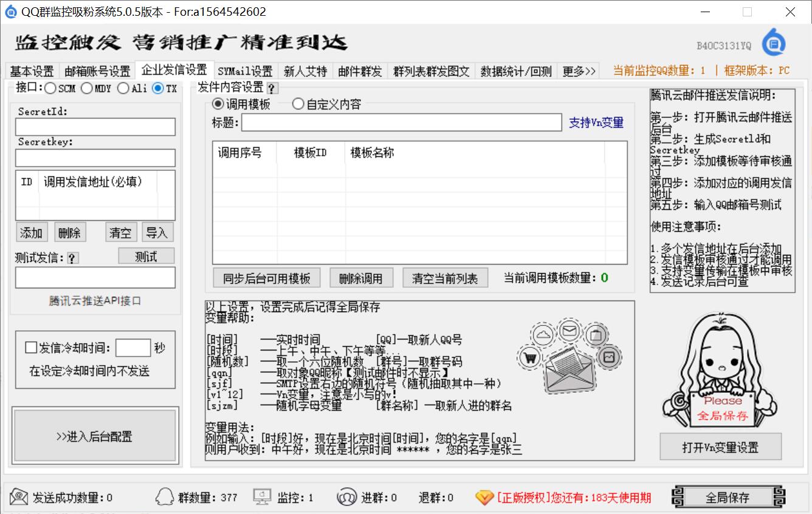Image resolution: width=812 pixels, height=514 pixels.
Task: Click 同步后台可用模板 button
Action: point(266,279)
